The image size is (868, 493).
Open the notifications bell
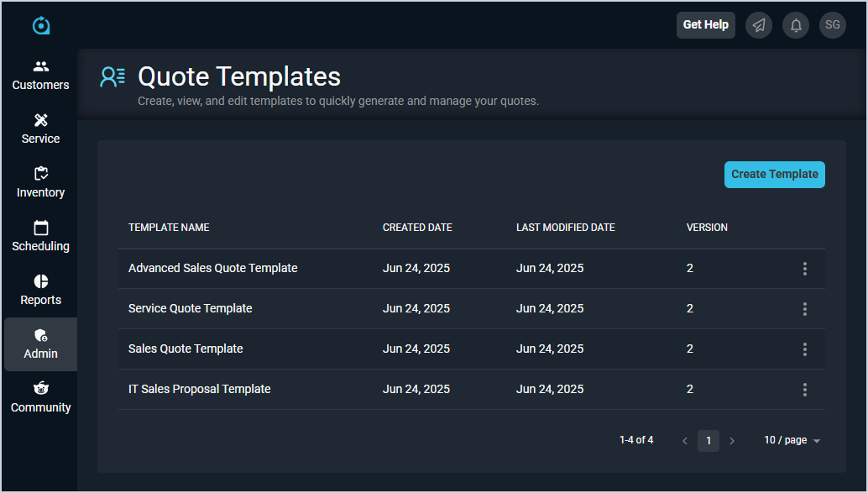(796, 25)
